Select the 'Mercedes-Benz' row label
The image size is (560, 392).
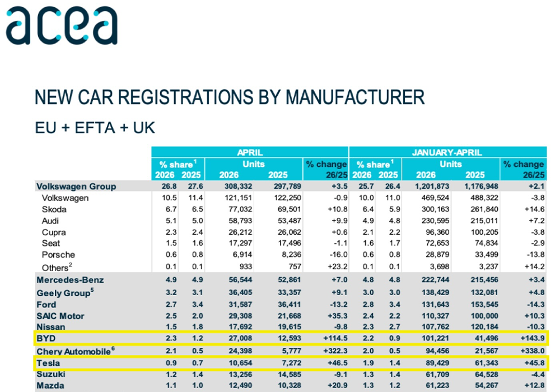[70, 280]
